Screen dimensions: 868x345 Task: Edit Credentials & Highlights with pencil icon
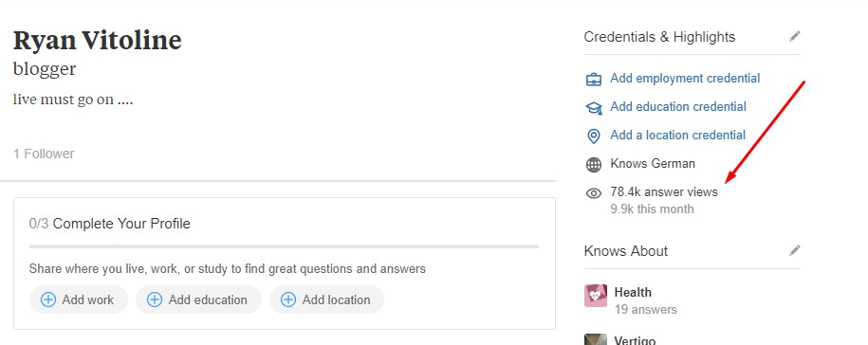pos(794,36)
